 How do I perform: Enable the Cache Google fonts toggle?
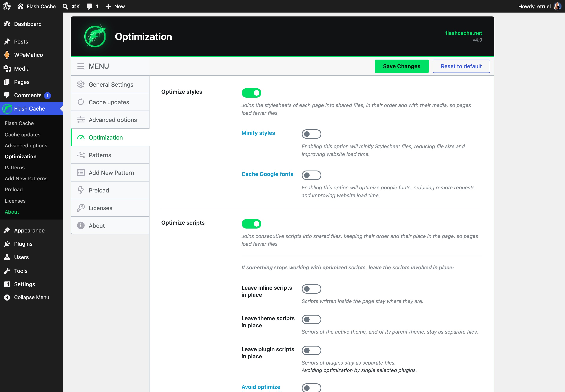[311, 175]
